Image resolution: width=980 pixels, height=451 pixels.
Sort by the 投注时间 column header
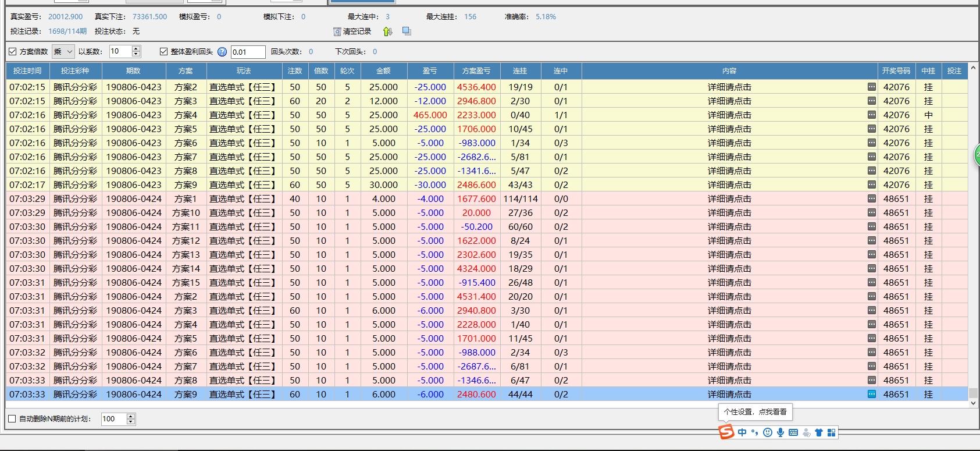tap(28, 71)
